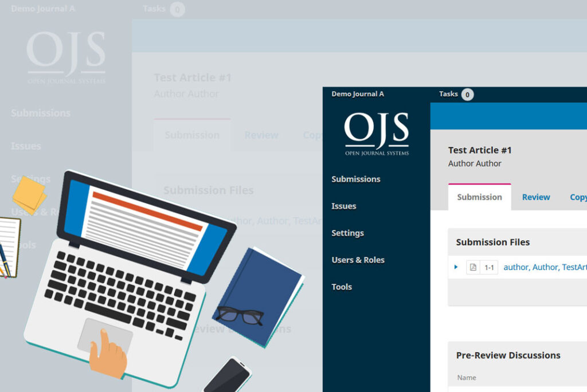Click the 1-1 file ID label

[489, 267]
